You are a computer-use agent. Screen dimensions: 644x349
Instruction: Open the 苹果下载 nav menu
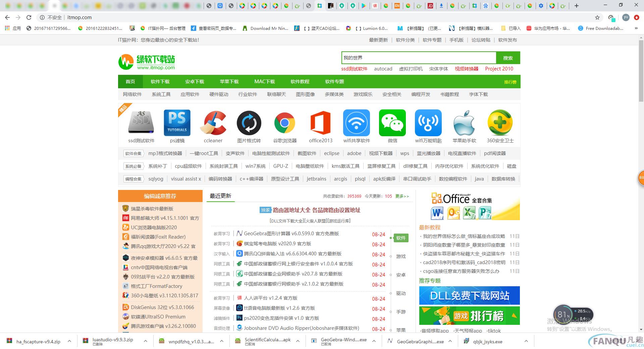[229, 82]
